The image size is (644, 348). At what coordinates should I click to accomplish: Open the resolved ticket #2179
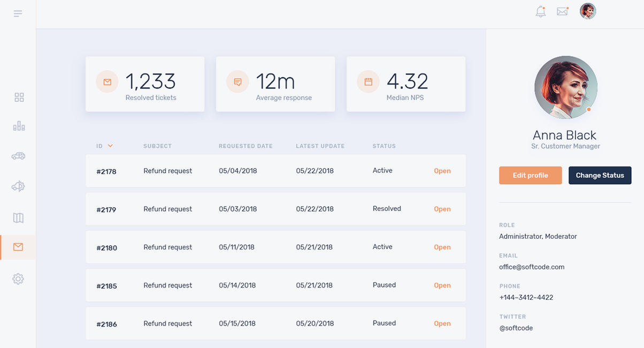click(x=442, y=209)
